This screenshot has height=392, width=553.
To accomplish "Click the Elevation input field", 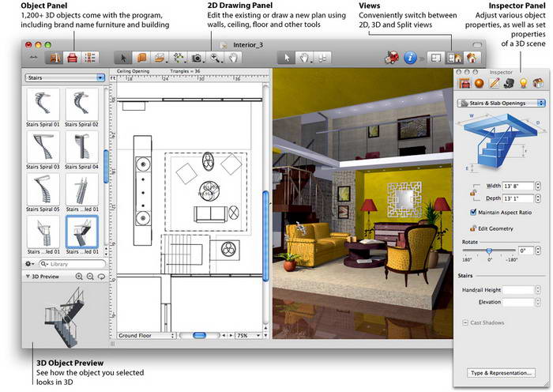I will pyautogui.click(x=518, y=302).
